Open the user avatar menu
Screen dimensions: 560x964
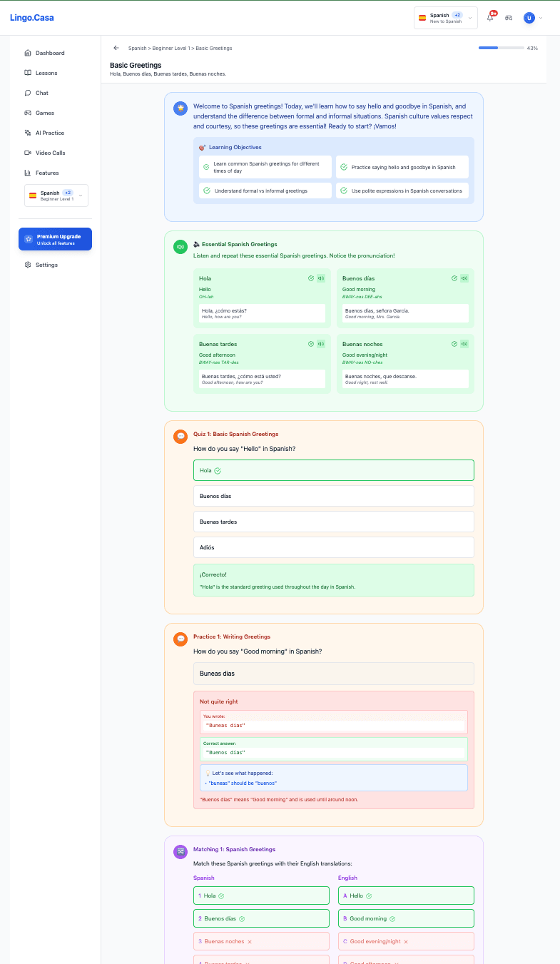[x=532, y=18]
